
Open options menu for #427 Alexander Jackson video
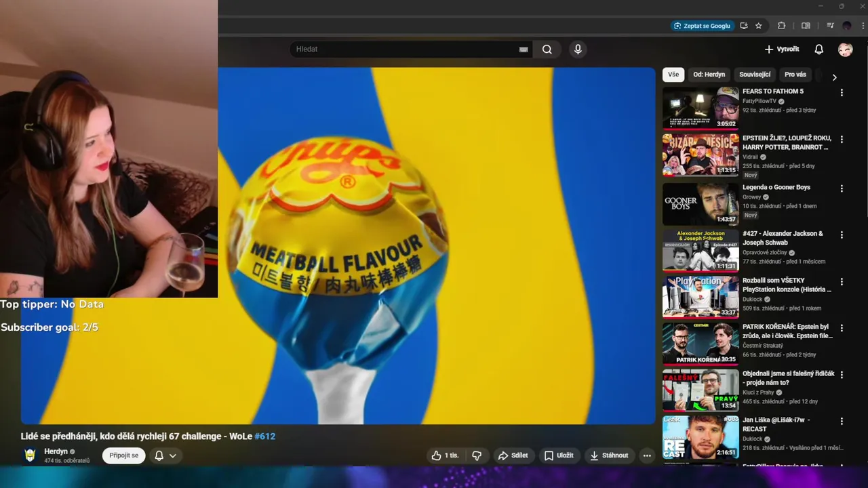[842, 235]
